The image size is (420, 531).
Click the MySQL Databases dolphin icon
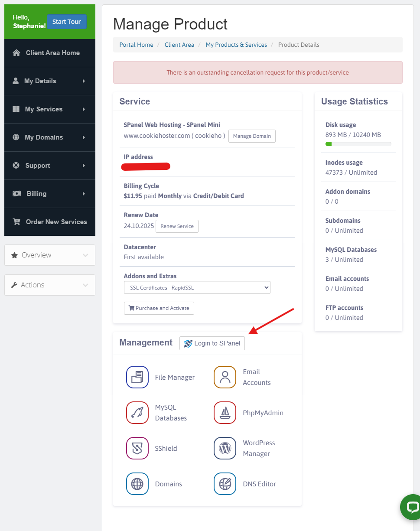(x=137, y=413)
